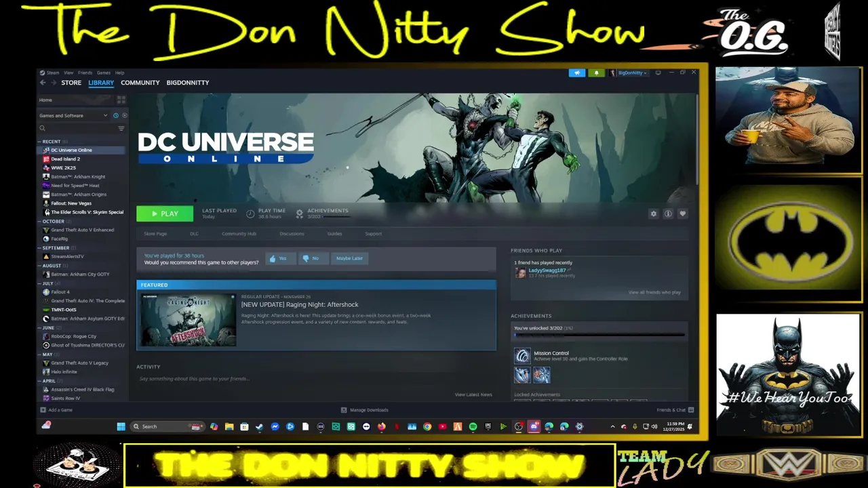Open the Steam menu

[x=52, y=73]
